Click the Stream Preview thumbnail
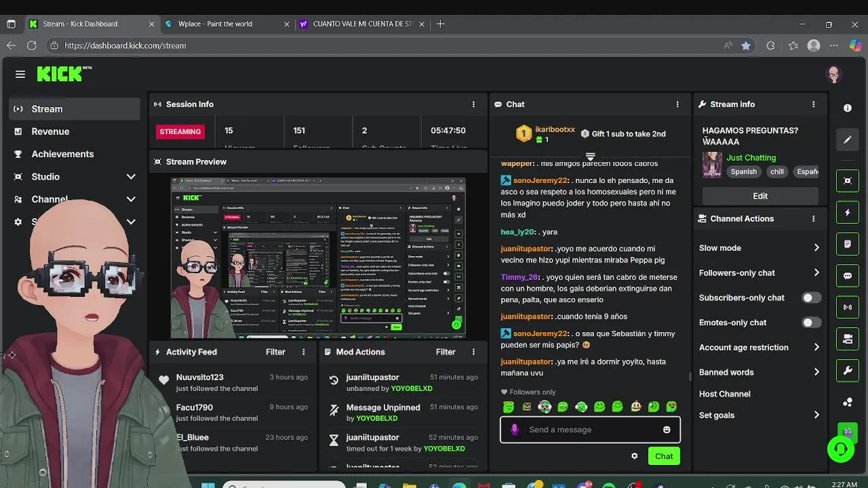Image resolution: width=868 pixels, height=488 pixels. tap(318, 257)
